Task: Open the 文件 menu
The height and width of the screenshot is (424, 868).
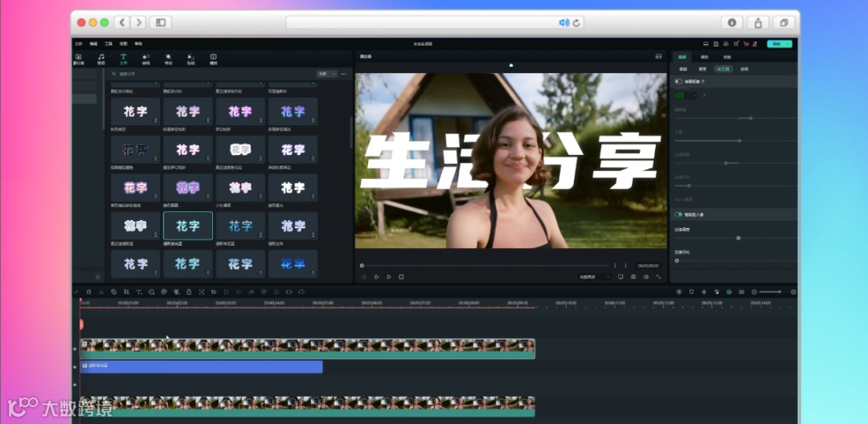Action: pyautogui.click(x=79, y=43)
